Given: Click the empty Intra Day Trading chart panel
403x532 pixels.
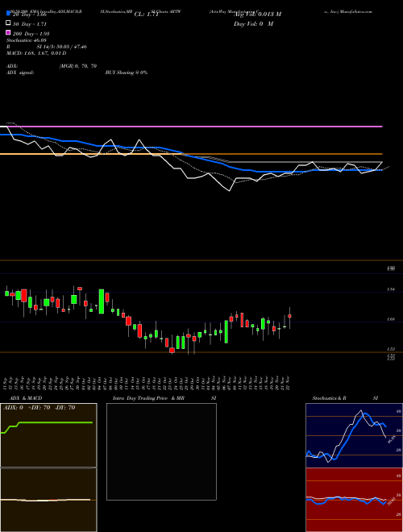Looking at the screenshot, I should (161, 451).
